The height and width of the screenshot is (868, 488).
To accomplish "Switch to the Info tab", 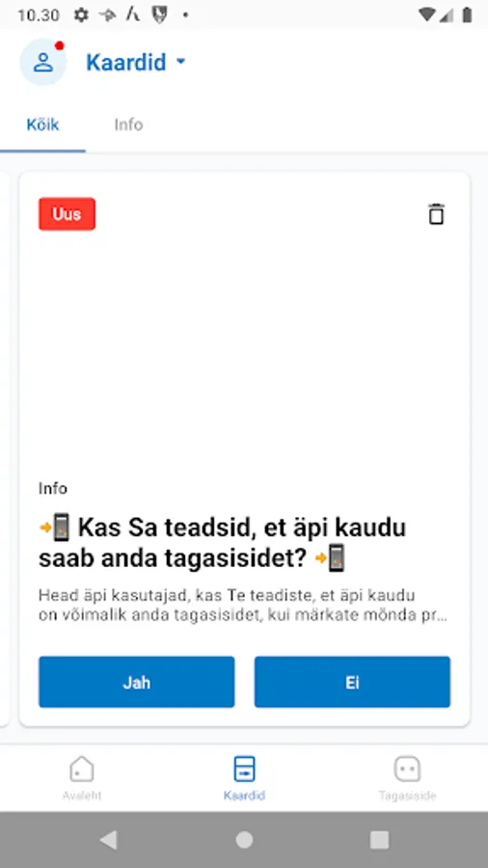I will tap(128, 124).
